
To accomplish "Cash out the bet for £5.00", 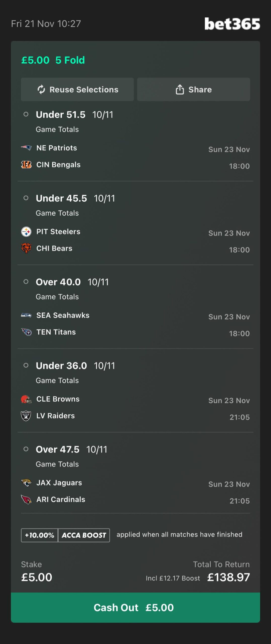I will [x=135, y=608].
